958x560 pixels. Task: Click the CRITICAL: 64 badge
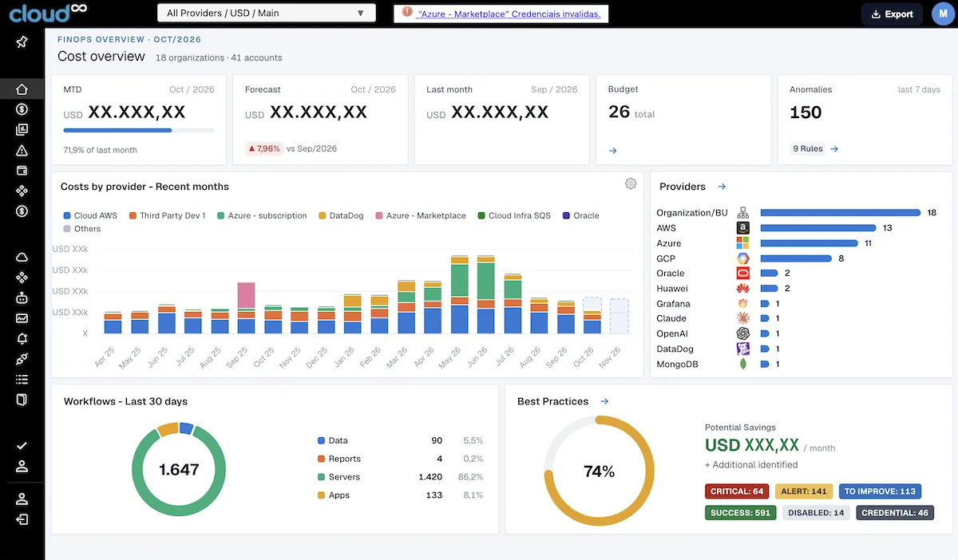pos(737,491)
